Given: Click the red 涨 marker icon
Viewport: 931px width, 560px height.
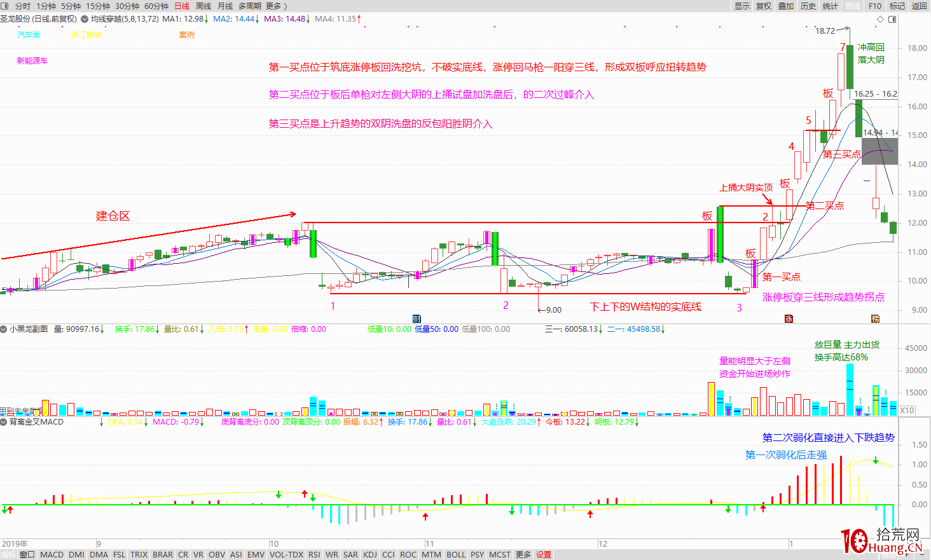Looking at the screenshot, I should click(x=789, y=318).
